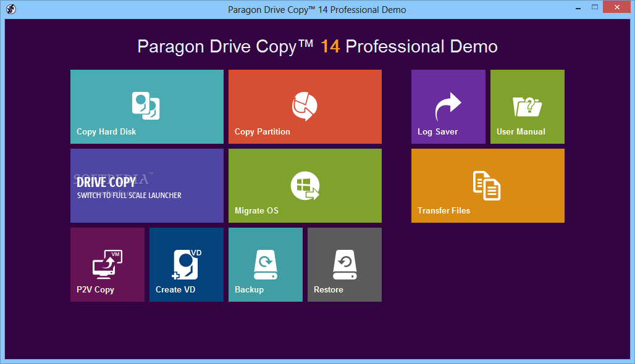This screenshot has height=364, width=635.
Task: Start Migrate OS Windows logo icon
Action: pyautogui.click(x=305, y=186)
